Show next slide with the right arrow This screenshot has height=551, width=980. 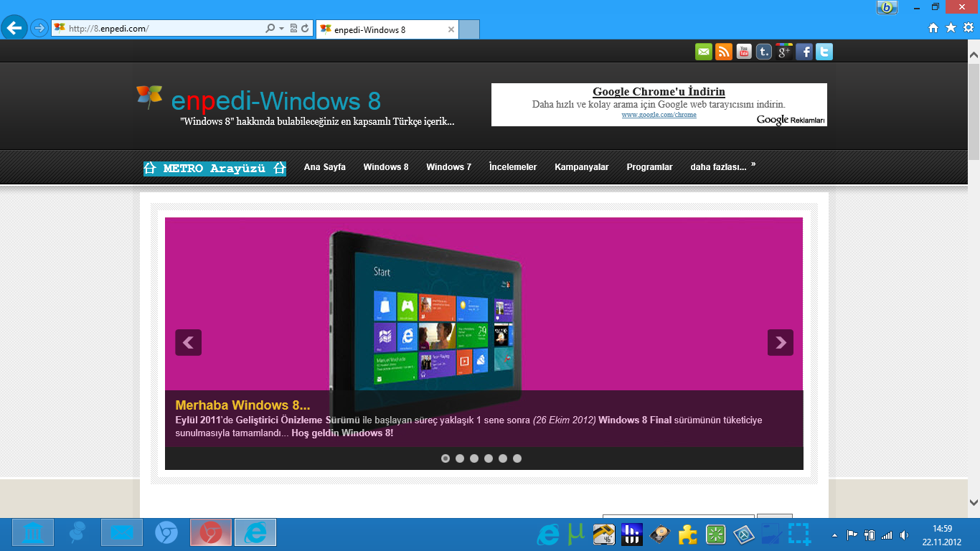click(x=781, y=342)
